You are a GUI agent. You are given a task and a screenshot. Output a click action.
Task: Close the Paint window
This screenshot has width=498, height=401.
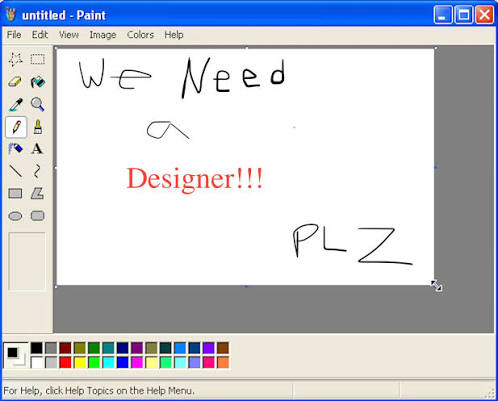(484, 15)
